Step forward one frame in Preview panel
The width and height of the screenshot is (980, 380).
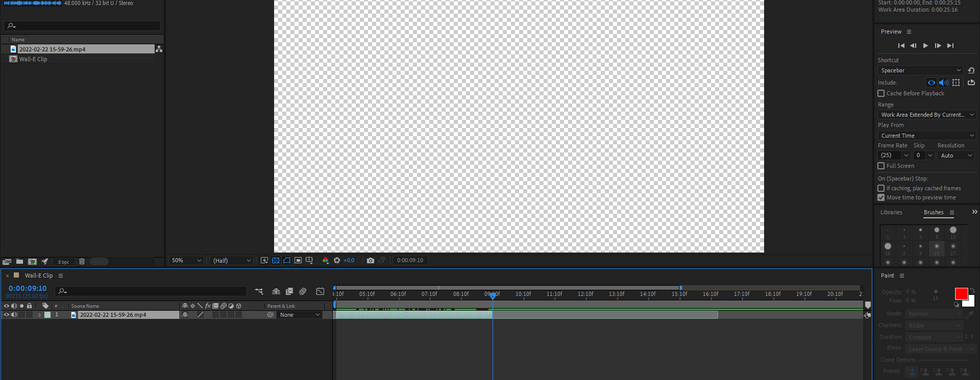click(938, 46)
